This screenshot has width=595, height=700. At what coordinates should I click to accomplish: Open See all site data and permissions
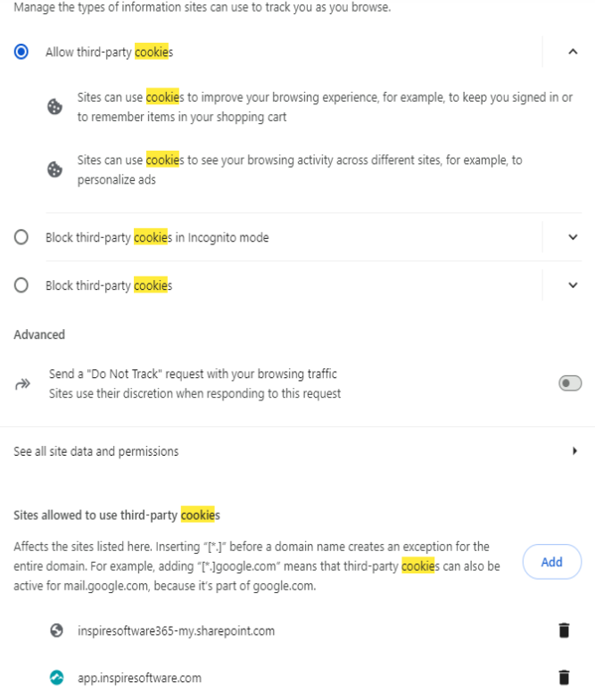(298, 451)
